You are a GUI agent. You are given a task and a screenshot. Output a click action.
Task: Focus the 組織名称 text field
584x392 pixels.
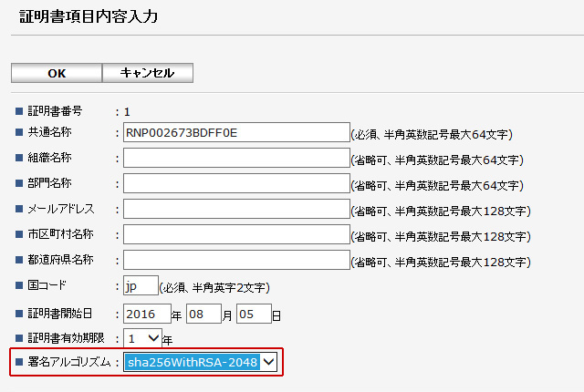tap(236, 159)
